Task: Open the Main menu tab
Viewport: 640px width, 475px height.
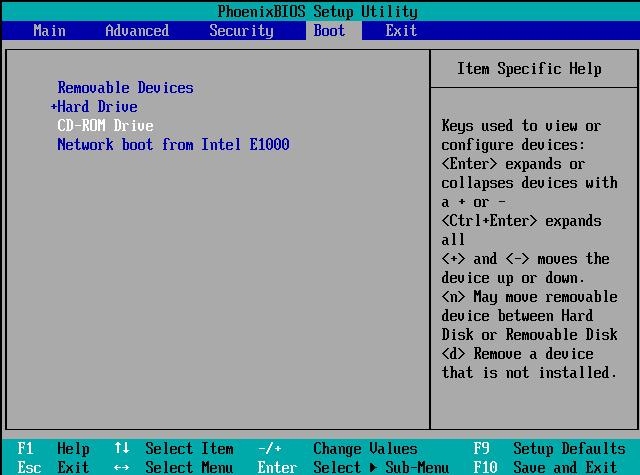Action: [x=49, y=31]
